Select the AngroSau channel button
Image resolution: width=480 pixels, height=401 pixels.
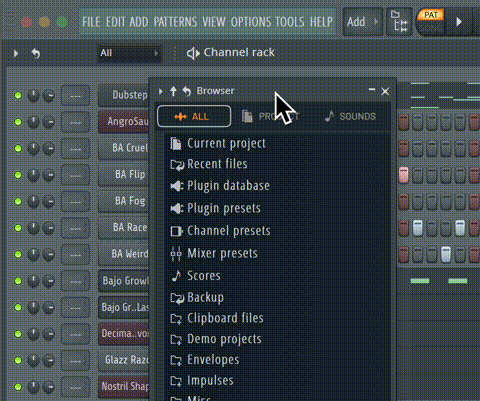(x=124, y=122)
